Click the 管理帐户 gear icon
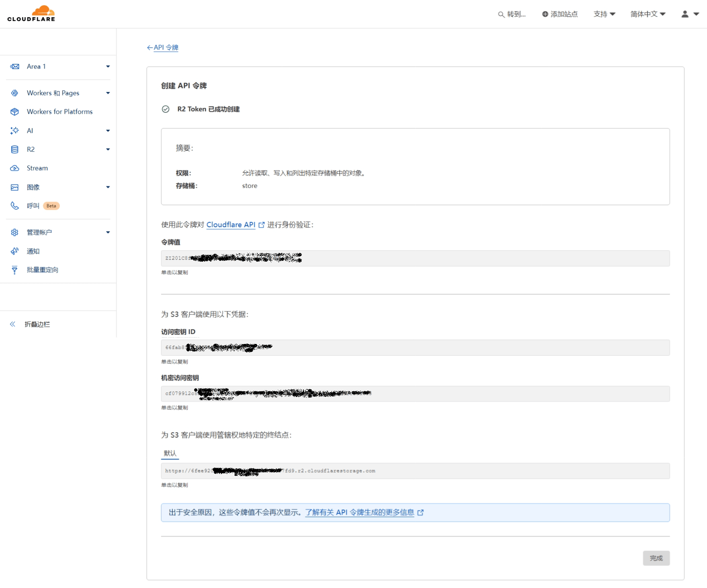This screenshot has width=707, height=588. (x=15, y=232)
